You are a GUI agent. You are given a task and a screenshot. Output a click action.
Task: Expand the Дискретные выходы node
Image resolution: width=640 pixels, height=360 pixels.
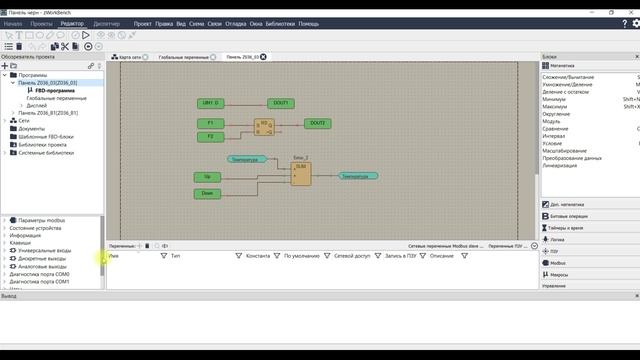[5, 258]
